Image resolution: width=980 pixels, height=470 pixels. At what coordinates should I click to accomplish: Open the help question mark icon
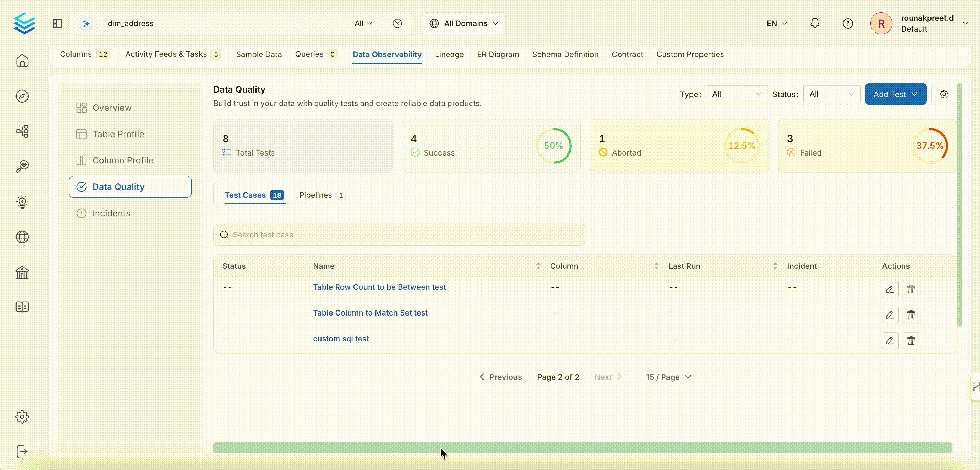coord(848,23)
